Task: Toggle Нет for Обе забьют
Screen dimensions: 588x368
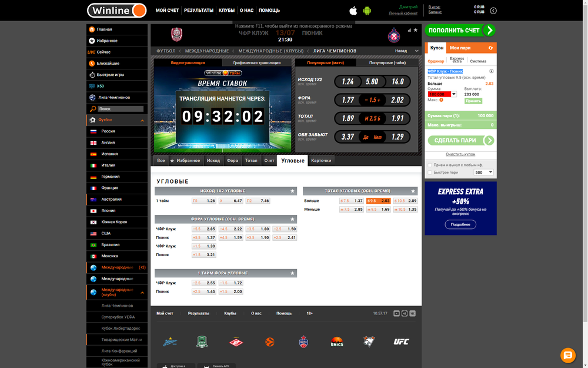Action: 377,137
